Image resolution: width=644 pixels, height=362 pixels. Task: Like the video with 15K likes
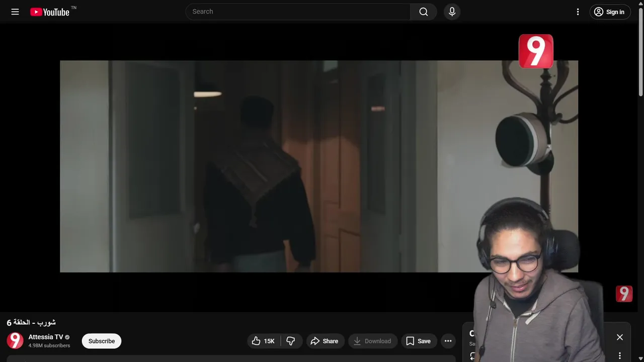pyautogui.click(x=264, y=341)
